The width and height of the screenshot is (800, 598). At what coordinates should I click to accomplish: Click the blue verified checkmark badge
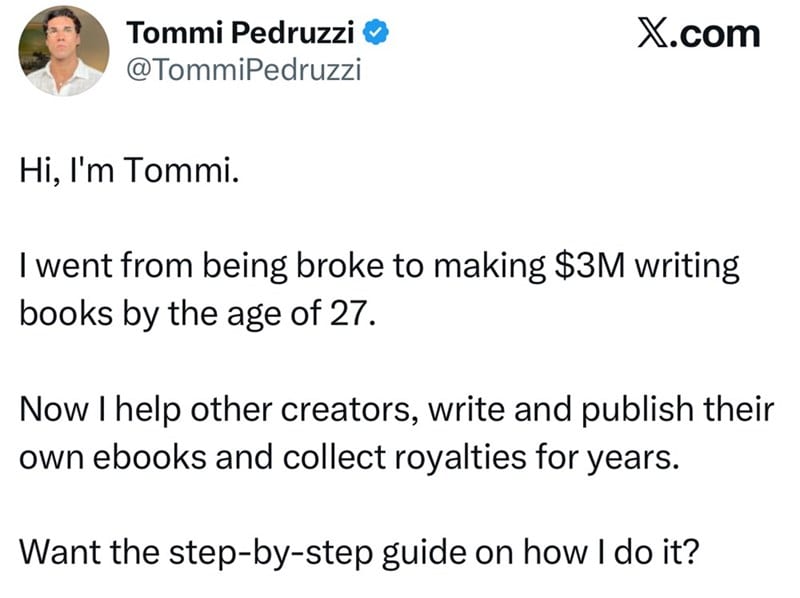[376, 33]
